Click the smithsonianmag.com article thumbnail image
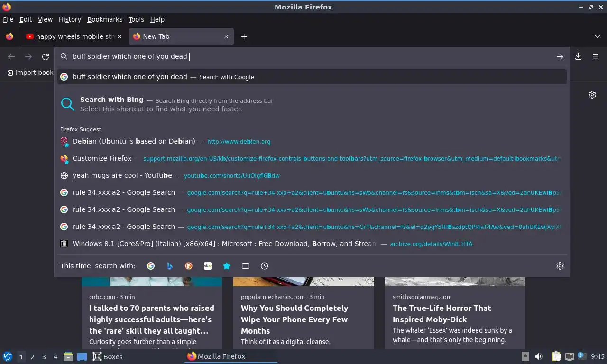 (x=455, y=282)
